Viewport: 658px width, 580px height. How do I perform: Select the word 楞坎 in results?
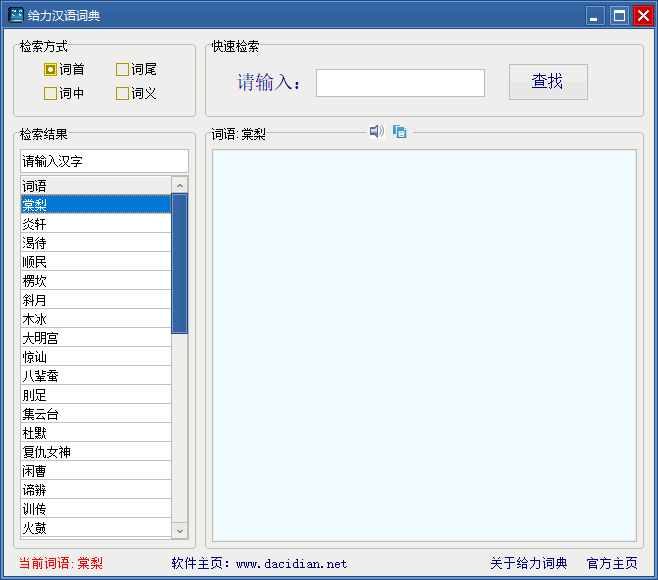point(96,281)
